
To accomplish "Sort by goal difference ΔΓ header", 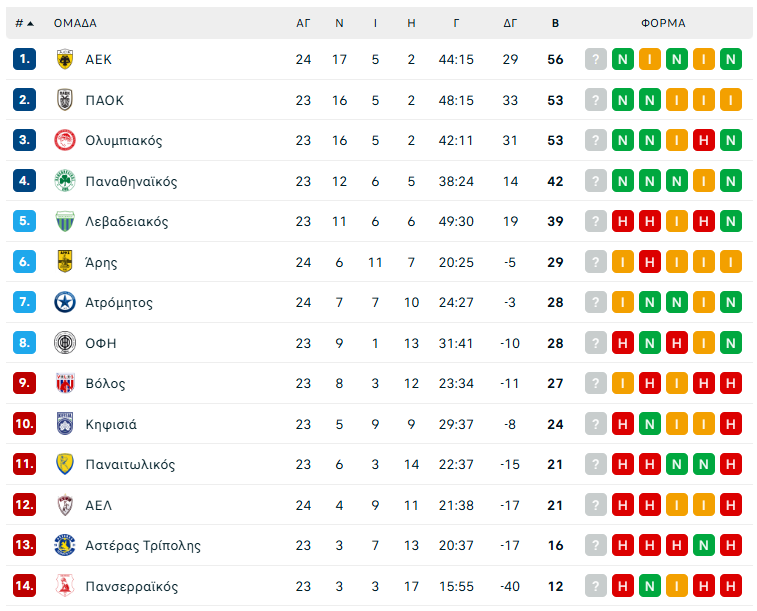I will 510,23.
